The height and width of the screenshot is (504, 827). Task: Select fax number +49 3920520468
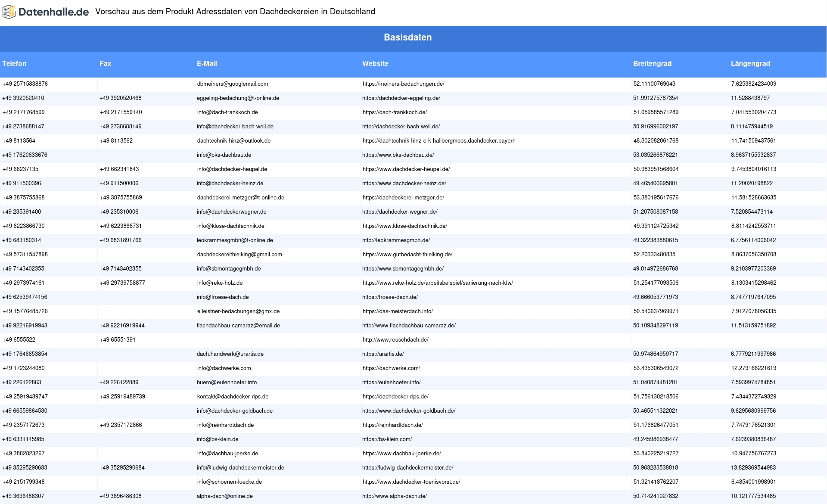tap(120, 98)
